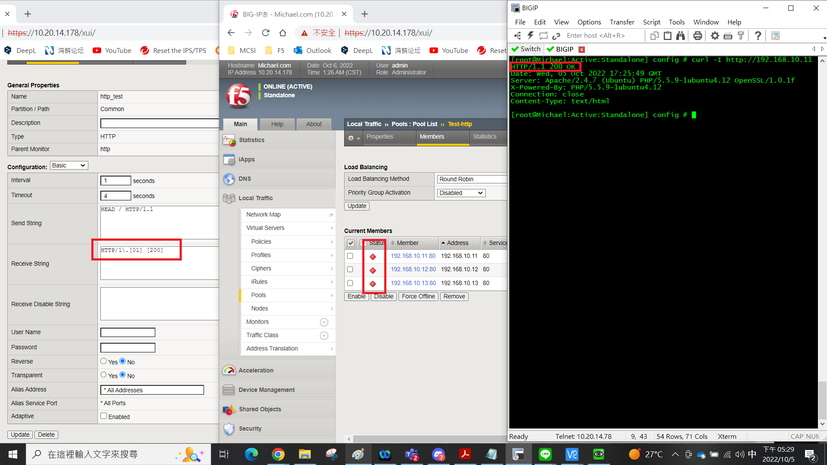Click the Print icon in the SecureCRT toolbar
This screenshot has height=465, width=827.
697,36
